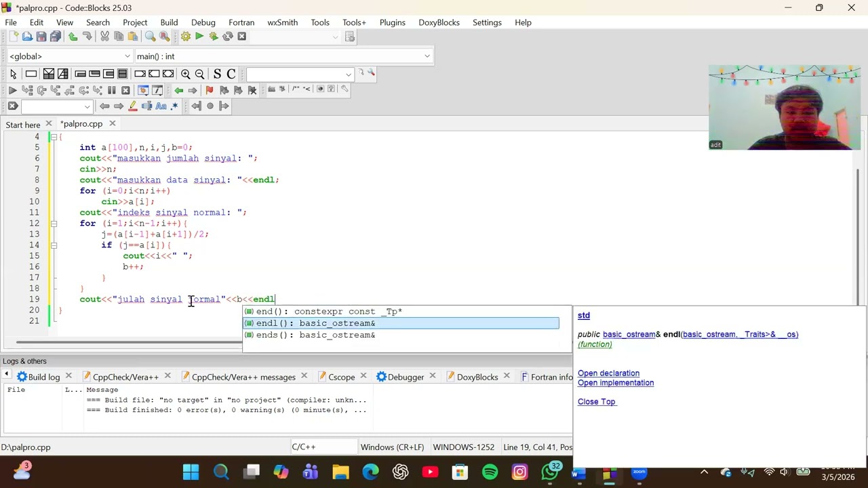
Task: Collapse the for-loop fold at line 12
Action: [x=54, y=223]
